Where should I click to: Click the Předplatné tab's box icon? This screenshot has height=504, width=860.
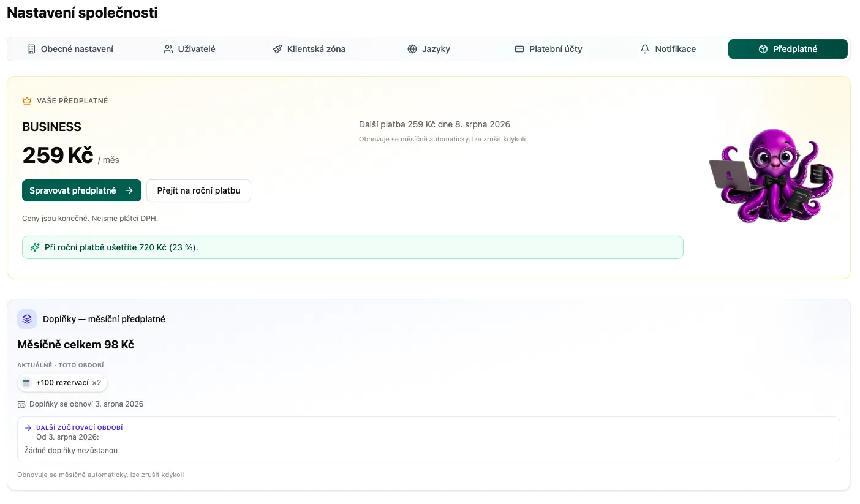(763, 49)
